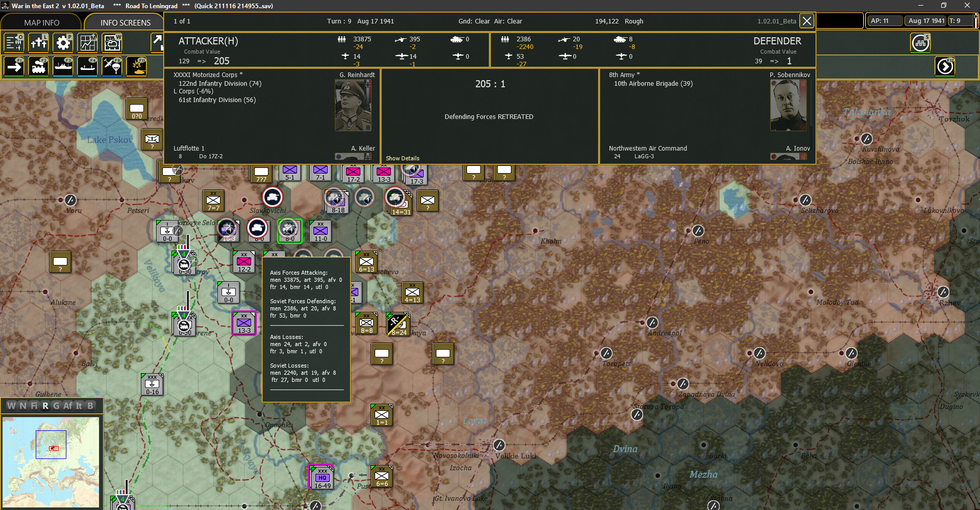Select the 7=7 infantry unit counter
Image resolution: width=980 pixels, height=510 pixels.
[x=213, y=201]
